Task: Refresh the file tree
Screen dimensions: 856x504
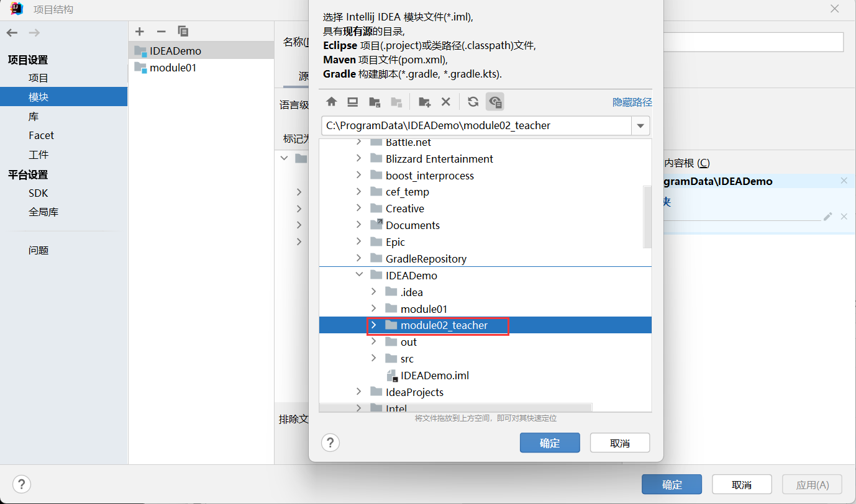Action: click(x=473, y=102)
